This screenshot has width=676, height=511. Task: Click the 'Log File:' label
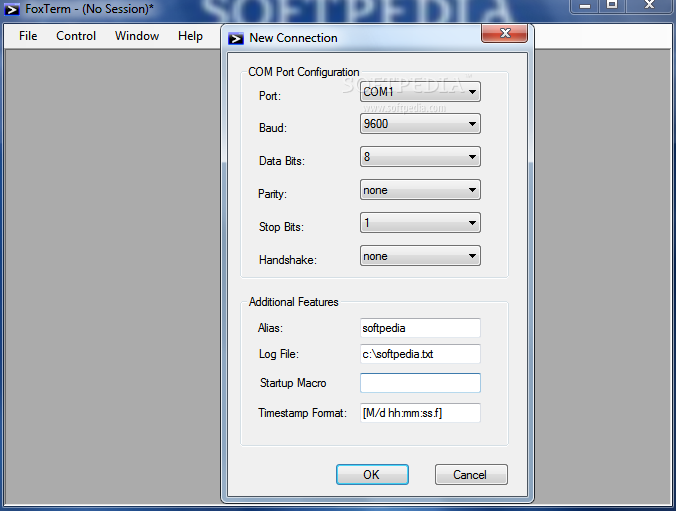coord(279,354)
